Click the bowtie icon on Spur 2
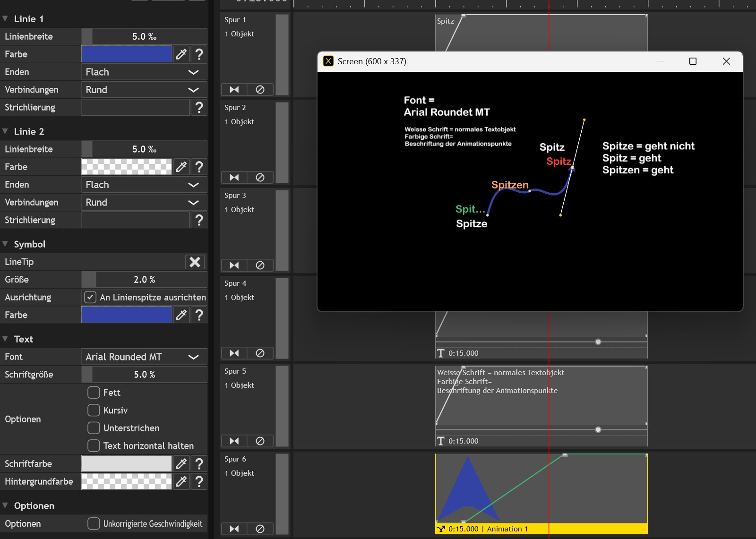 click(234, 177)
